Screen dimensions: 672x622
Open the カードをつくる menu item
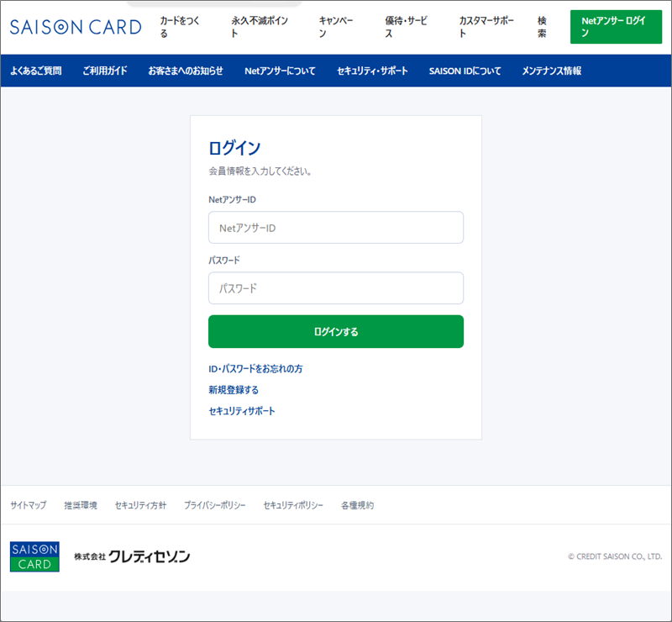click(180, 27)
